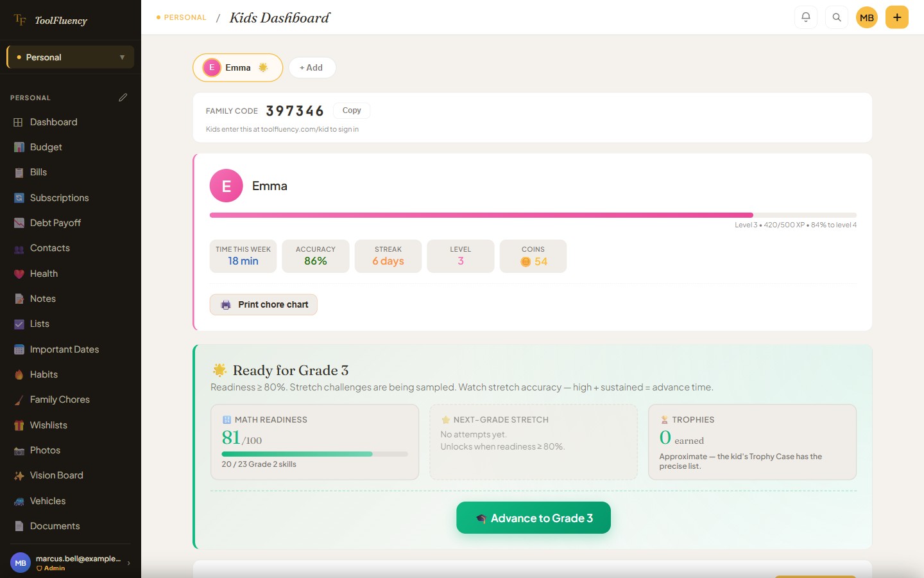
Task: Click the Habits flame icon in sidebar
Action: (x=19, y=374)
